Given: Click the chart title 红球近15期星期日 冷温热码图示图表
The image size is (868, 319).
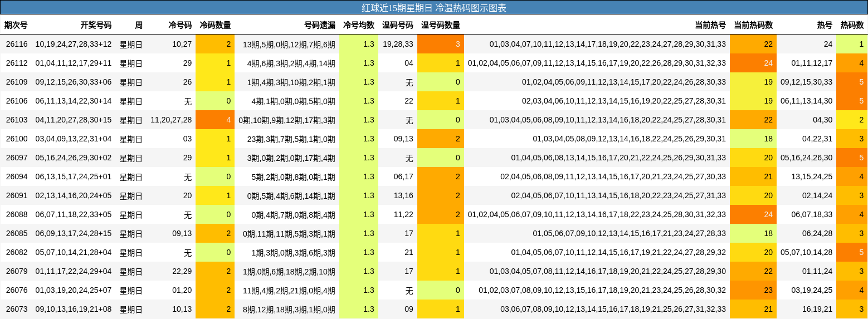Looking at the screenshot, I should tap(434, 8).
